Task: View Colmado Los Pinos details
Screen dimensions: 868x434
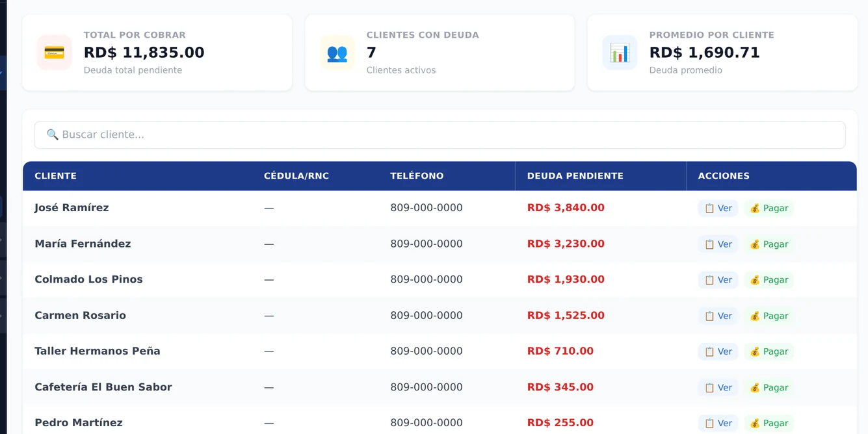Action: point(718,280)
